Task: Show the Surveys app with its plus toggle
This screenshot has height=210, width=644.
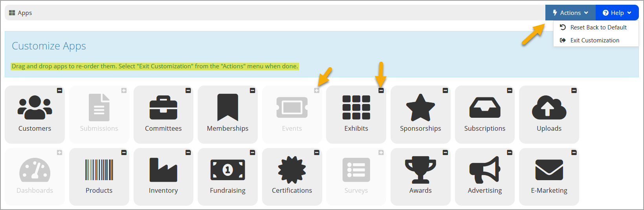Action: [381, 153]
